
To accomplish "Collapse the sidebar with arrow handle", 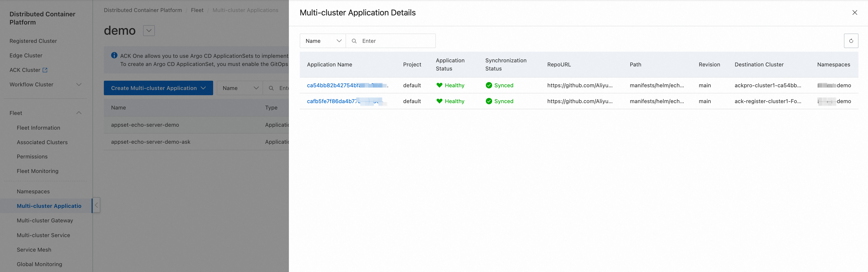I will click(x=96, y=205).
